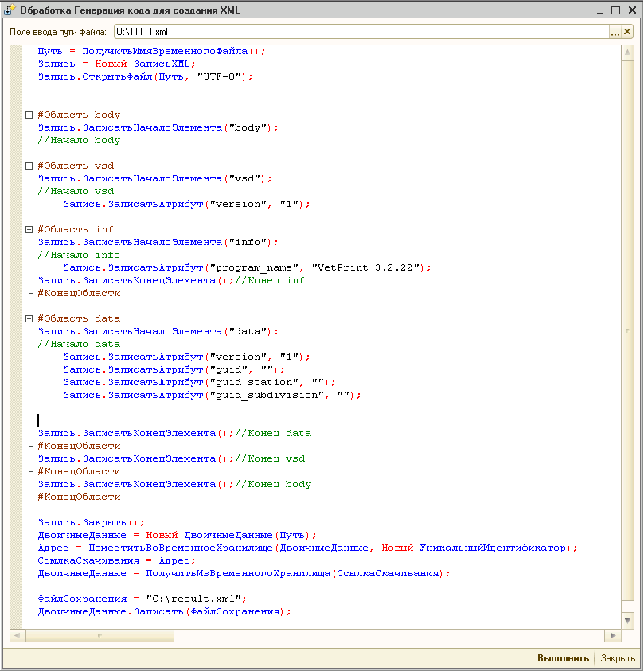Open file chooser with the ellipsis button

point(615,32)
